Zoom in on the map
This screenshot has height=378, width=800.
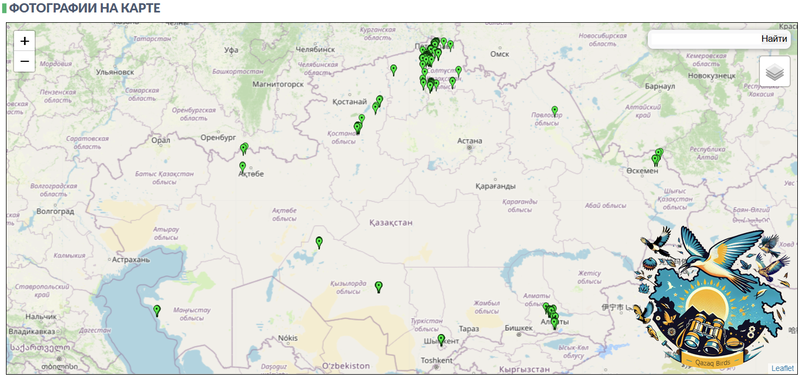[24, 41]
